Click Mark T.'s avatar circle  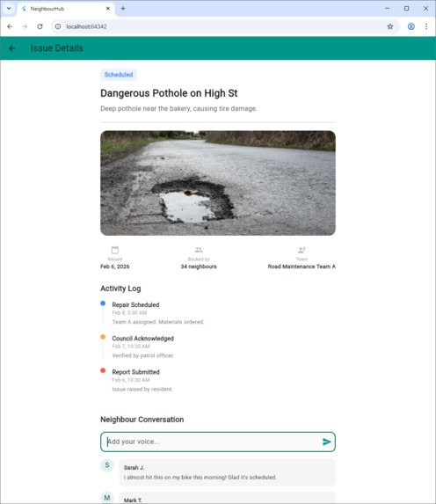pos(107,498)
